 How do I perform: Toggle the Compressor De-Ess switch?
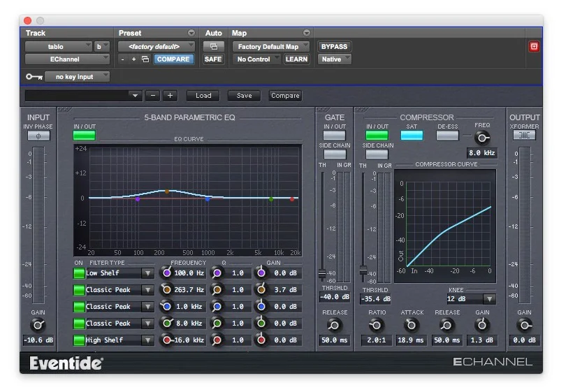click(447, 136)
